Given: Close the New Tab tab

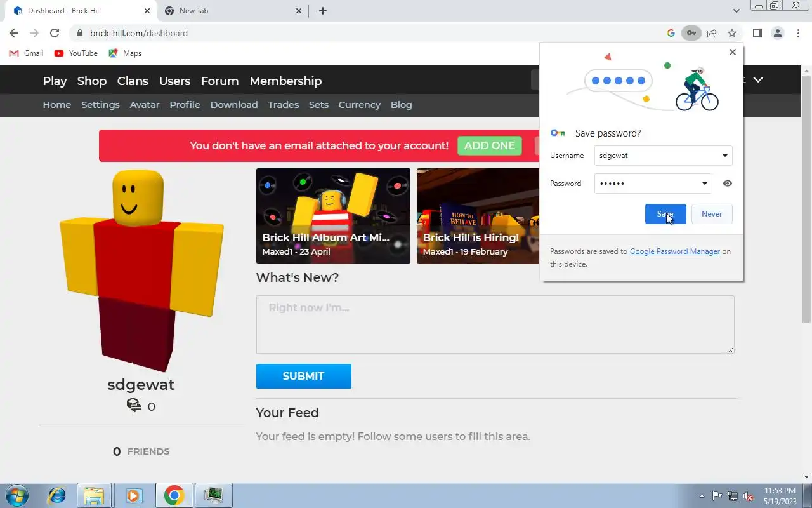Looking at the screenshot, I should [x=299, y=11].
